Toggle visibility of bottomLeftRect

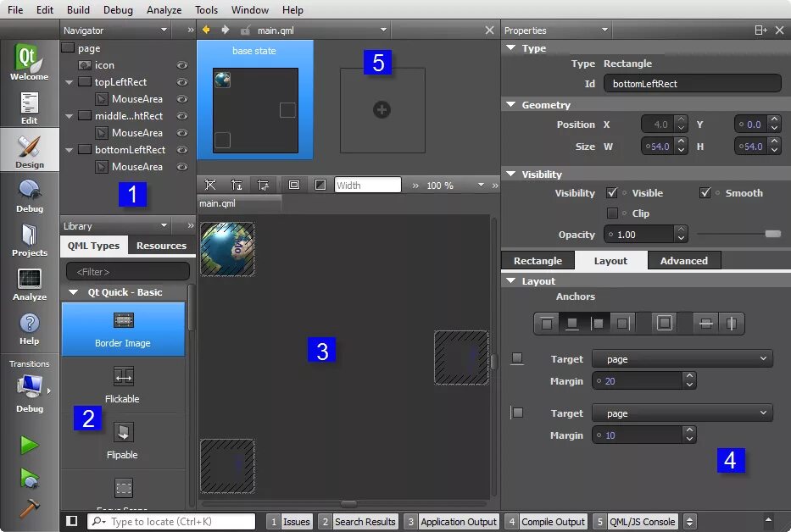[x=182, y=150]
